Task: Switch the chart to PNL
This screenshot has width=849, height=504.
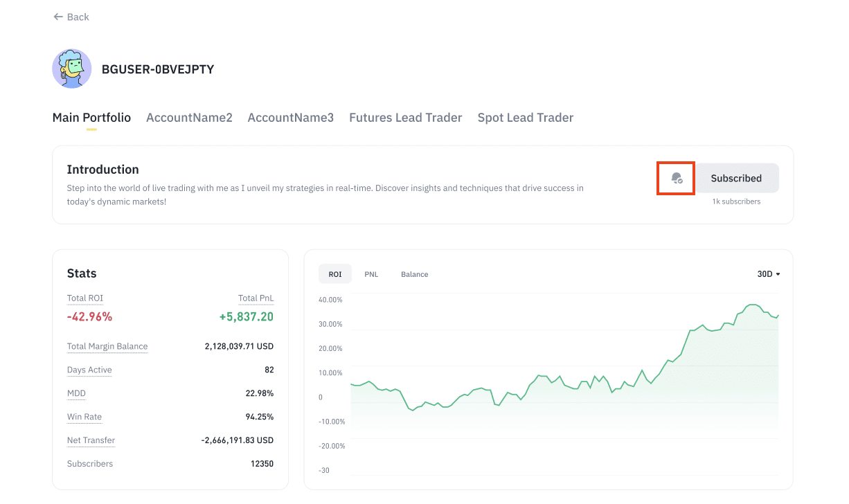Action: pyautogui.click(x=371, y=274)
